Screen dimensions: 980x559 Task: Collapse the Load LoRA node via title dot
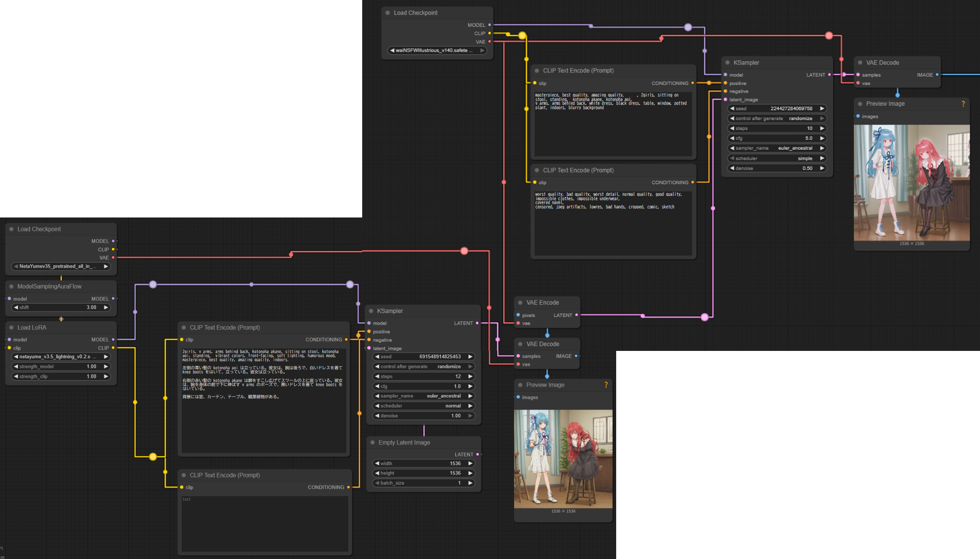(11, 328)
